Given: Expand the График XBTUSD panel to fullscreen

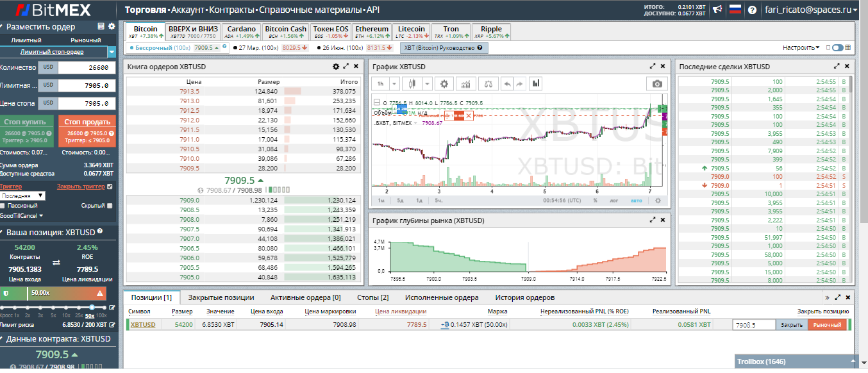Looking at the screenshot, I should [x=653, y=67].
